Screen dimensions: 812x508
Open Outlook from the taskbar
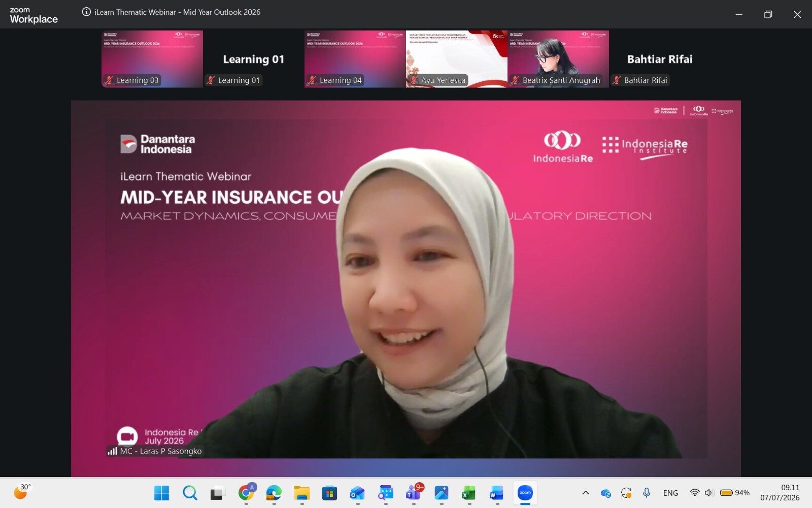pos(357,493)
